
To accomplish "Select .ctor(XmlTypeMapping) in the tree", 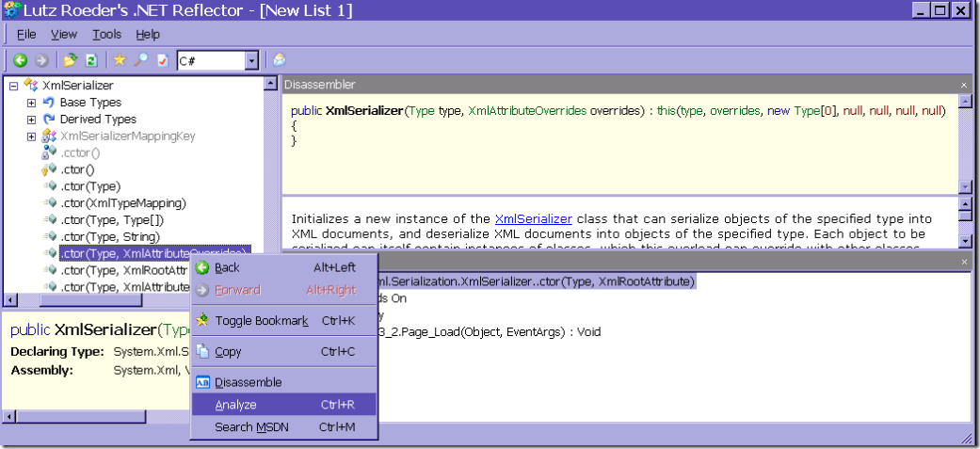I will 123,203.
